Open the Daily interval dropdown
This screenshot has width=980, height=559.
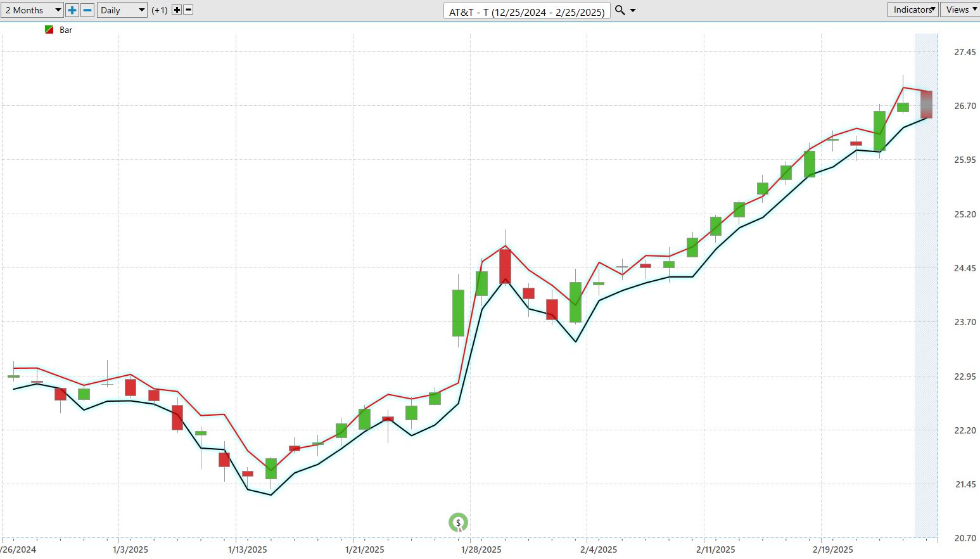click(122, 10)
